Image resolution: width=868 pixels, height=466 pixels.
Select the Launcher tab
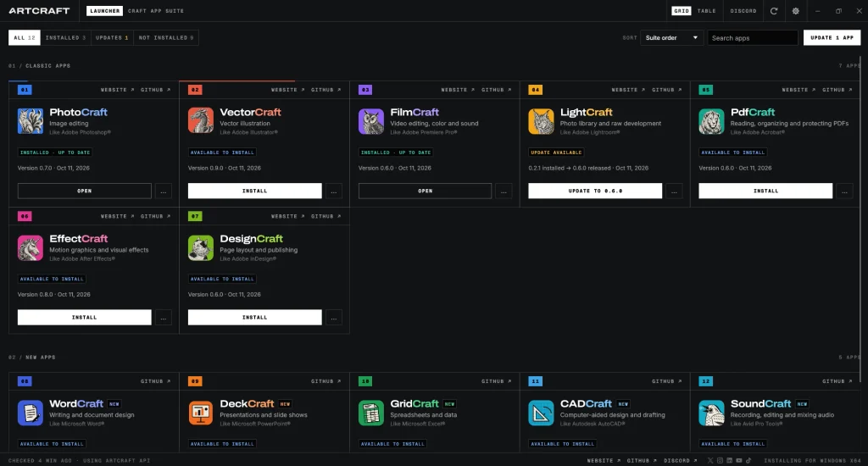[104, 10]
